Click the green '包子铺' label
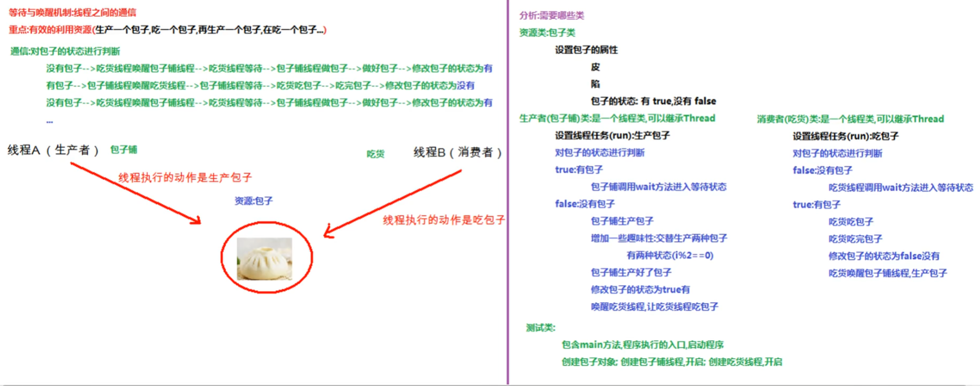This screenshot has width=980, height=386. [x=123, y=150]
